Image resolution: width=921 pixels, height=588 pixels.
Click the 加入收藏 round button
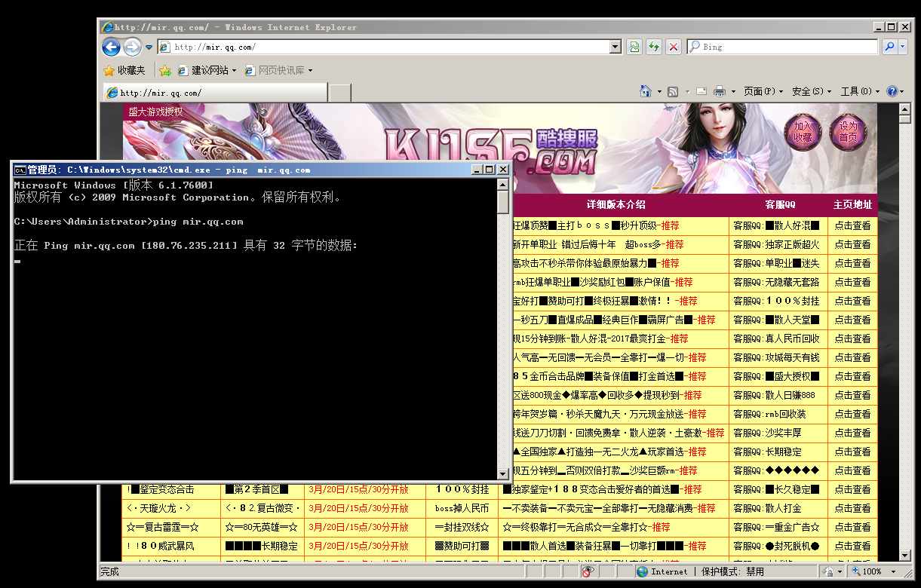pyautogui.click(x=803, y=132)
